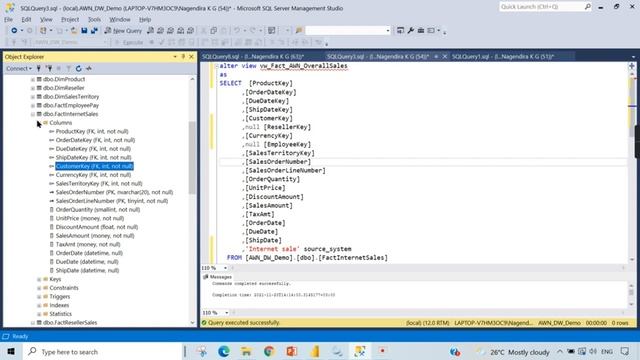This screenshot has width=640, height=360.
Task: Expand the dbo.DimReseller table node
Action: point(33,88)
